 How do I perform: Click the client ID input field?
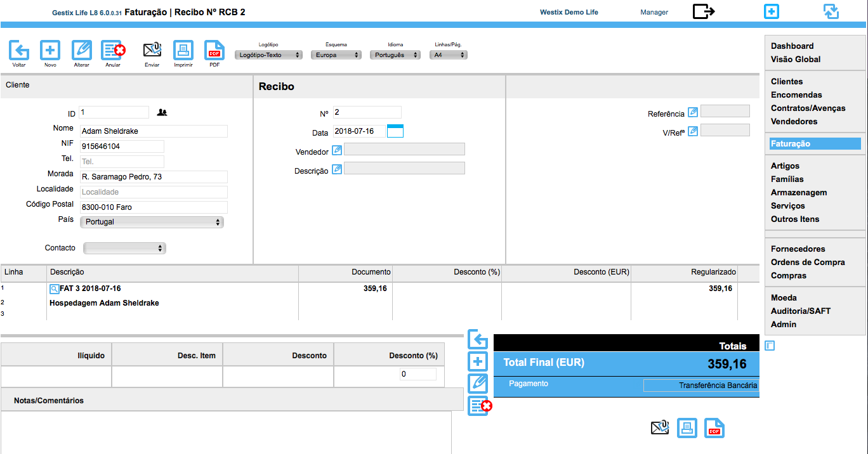114,112
